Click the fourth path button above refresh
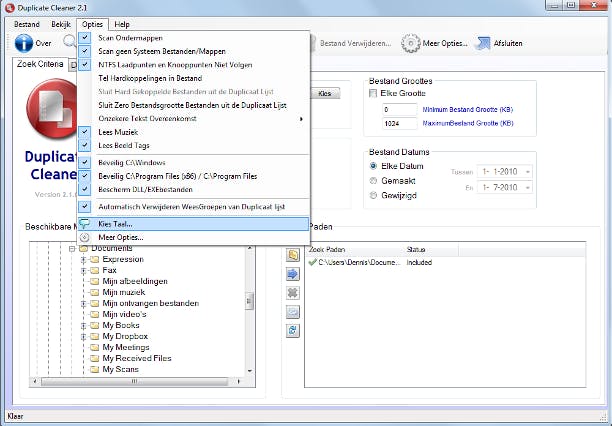612x426 pixels. click(293, 312)
